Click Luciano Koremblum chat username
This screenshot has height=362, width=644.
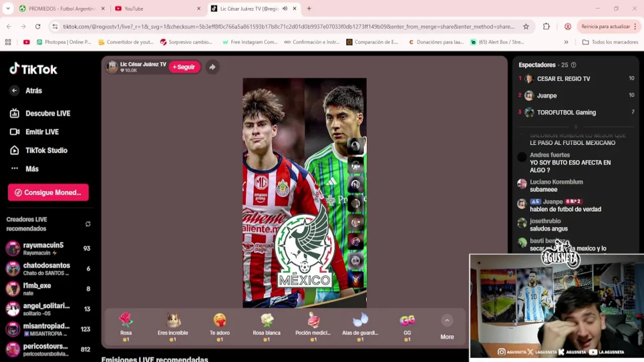pyautogui.click(x=556, y=182)
